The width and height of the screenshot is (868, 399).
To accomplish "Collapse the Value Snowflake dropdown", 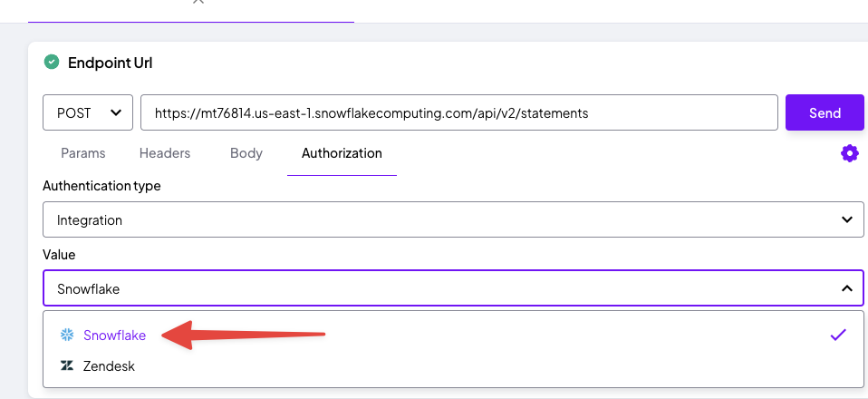I will pyautogui.click(x=453, y=288).
